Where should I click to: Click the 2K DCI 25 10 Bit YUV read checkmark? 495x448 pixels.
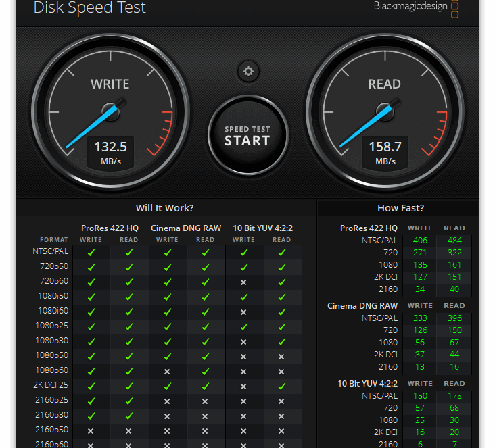(x=282, y=386)
